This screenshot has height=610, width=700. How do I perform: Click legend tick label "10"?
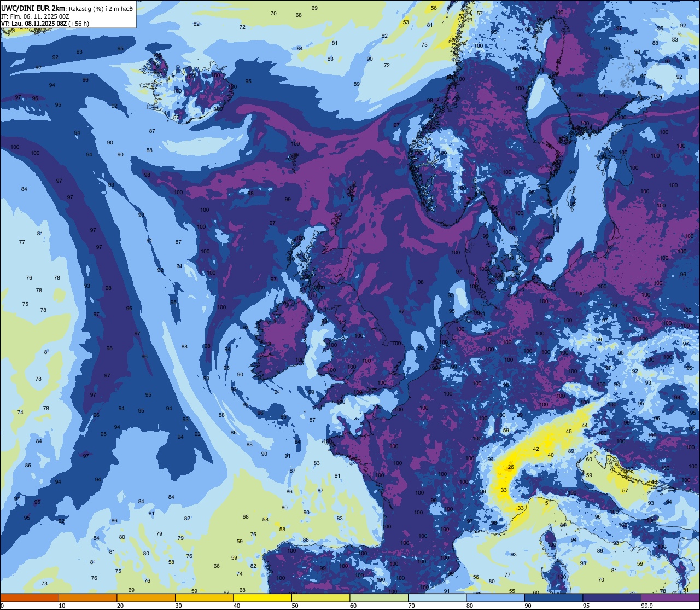click(62, 606)
